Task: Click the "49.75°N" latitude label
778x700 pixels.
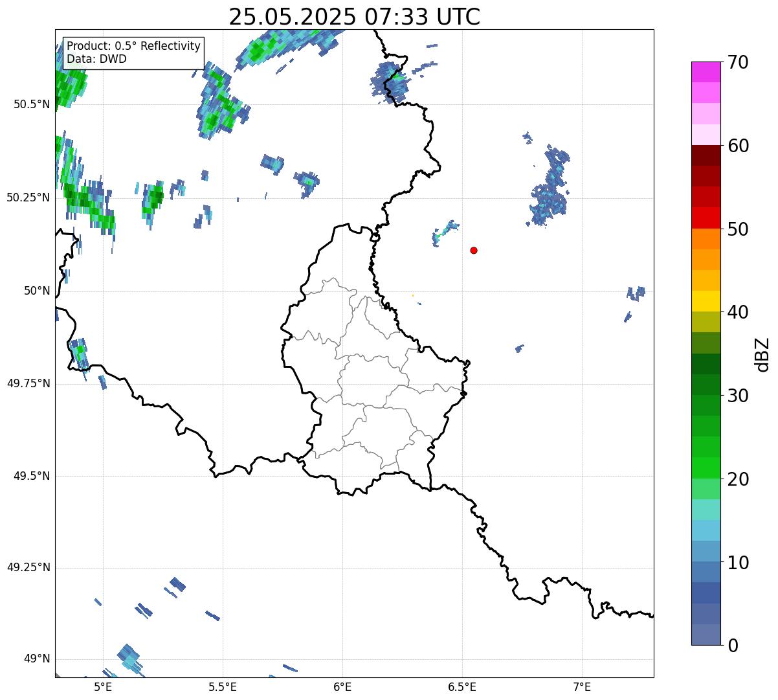Action: click(x=28, y=383)
